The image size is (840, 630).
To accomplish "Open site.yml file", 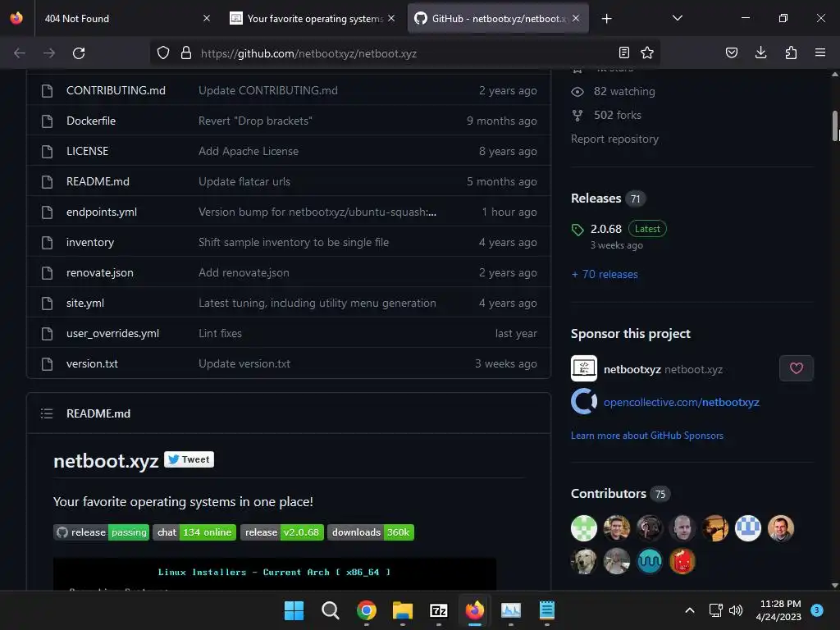I will [x=85, y=304].
